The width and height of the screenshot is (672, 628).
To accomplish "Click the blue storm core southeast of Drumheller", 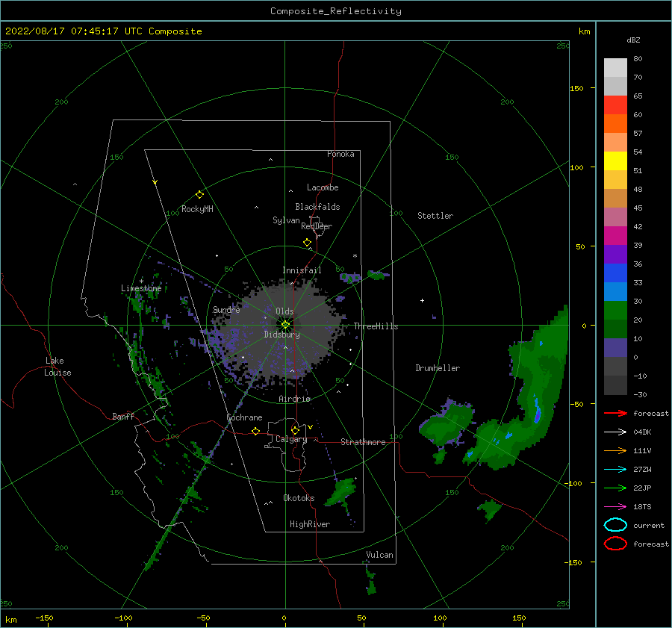I will [538, 410].
